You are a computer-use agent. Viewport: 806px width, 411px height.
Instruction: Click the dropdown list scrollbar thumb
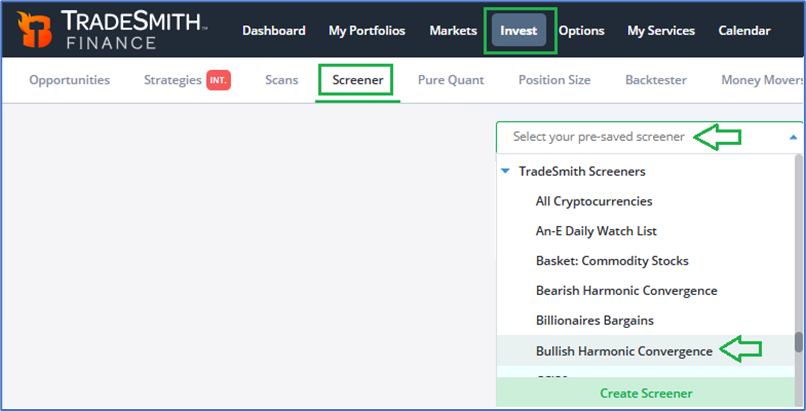pos(798,342)
